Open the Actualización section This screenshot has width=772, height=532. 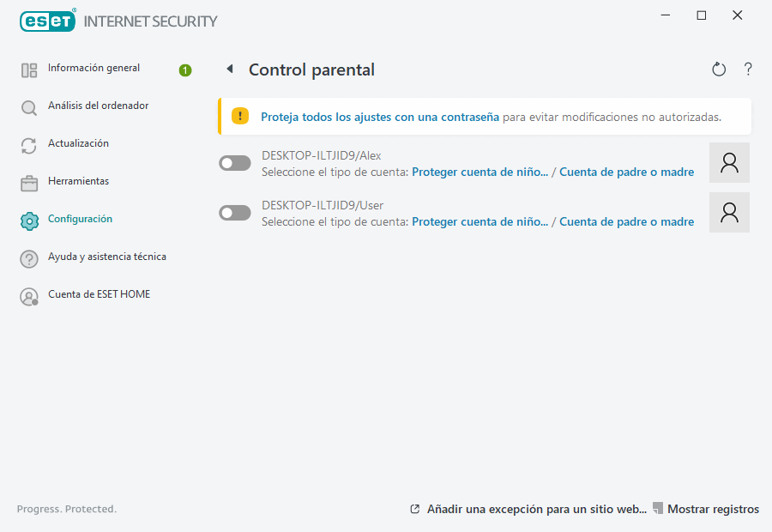click(81, 143)
